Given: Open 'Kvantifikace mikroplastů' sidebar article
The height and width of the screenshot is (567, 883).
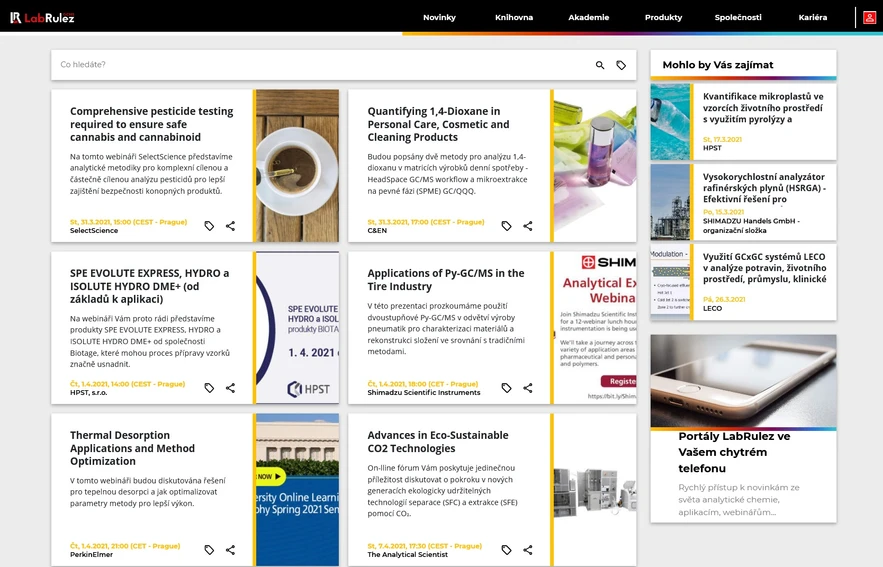Looking at the screenshot, I should coord(762,107).
